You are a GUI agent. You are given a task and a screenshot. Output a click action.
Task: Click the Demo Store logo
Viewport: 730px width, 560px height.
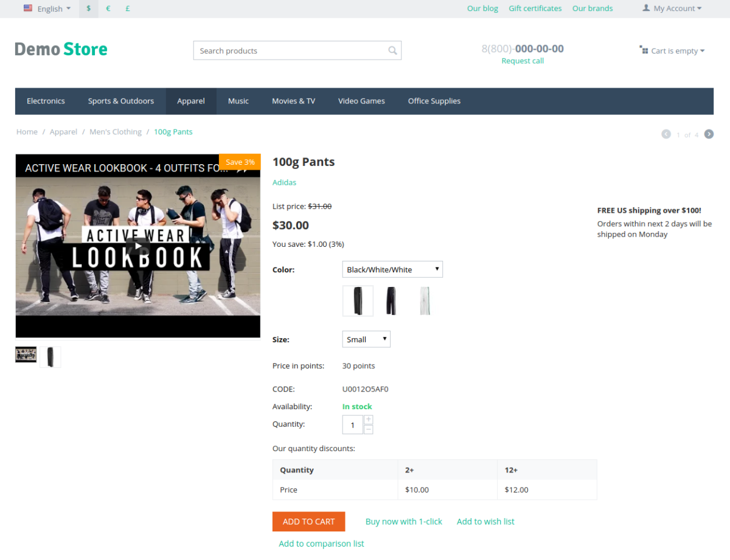(x=61, y=49)
